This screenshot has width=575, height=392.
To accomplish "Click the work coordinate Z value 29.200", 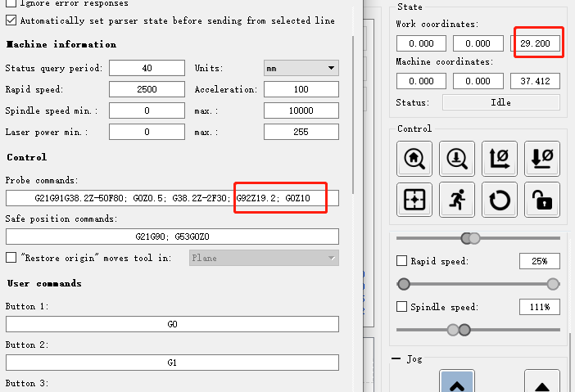I will tap(535, 43).
